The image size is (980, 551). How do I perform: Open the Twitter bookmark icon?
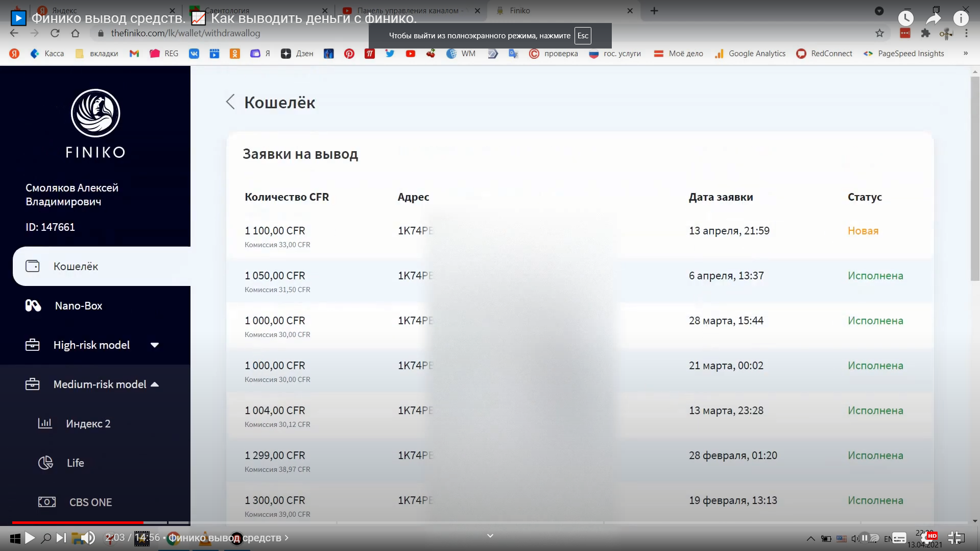point(390,54)
